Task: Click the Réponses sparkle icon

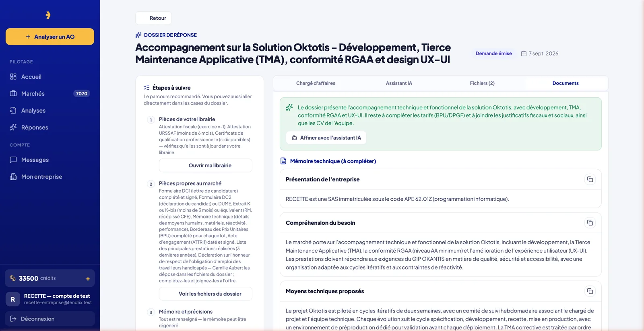Action: [13, 127]
